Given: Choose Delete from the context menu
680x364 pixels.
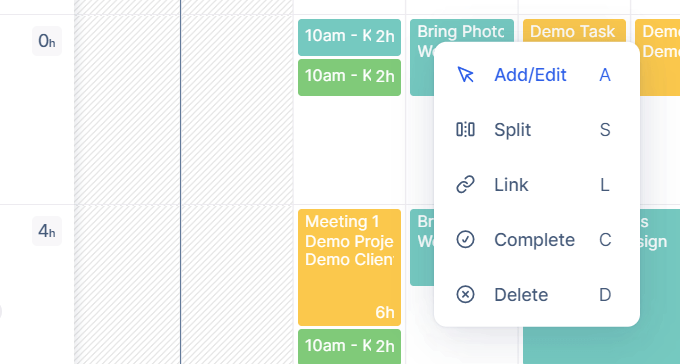Looking at the screenshot, I should point(536,295).
